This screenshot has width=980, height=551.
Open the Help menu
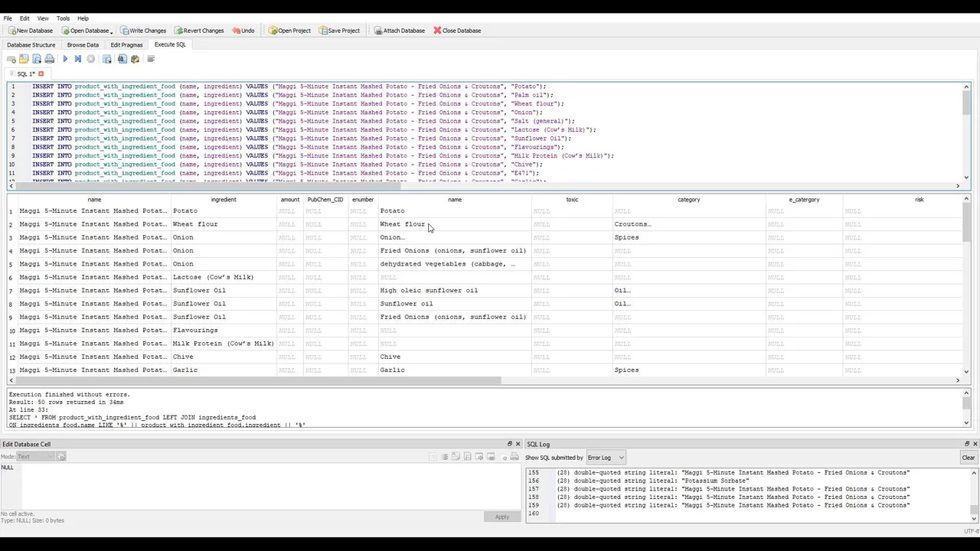pos(83,18)
